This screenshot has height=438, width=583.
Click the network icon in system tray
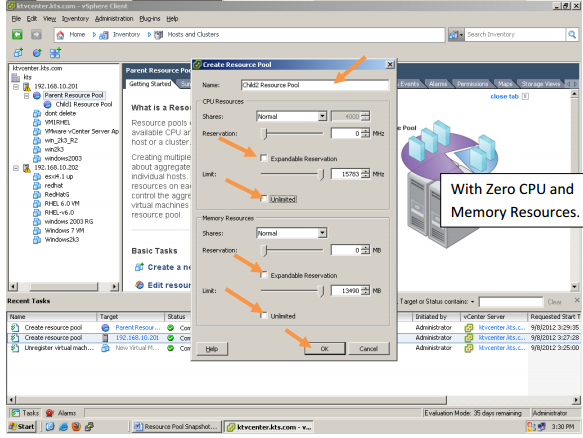542,427
